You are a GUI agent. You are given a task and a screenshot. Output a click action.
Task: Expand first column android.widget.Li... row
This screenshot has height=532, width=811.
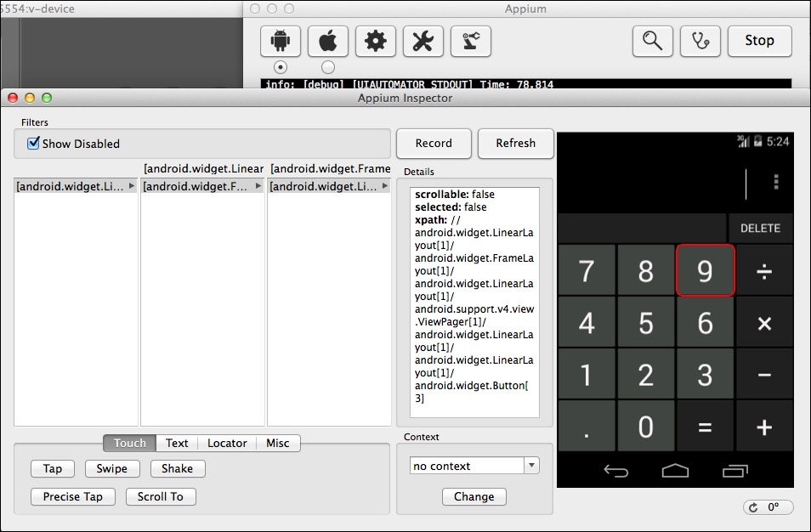pyautogui.click(x=132, y=186)
